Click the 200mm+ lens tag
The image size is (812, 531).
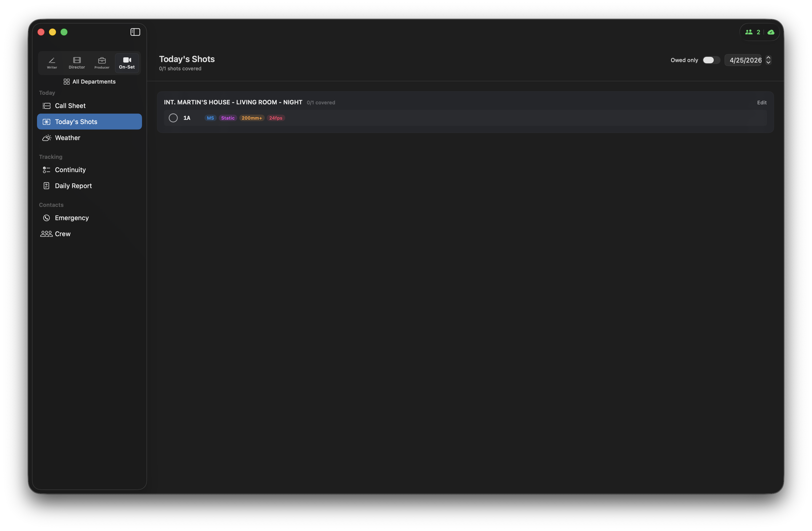pyautogui.click(x=251, y=118)
